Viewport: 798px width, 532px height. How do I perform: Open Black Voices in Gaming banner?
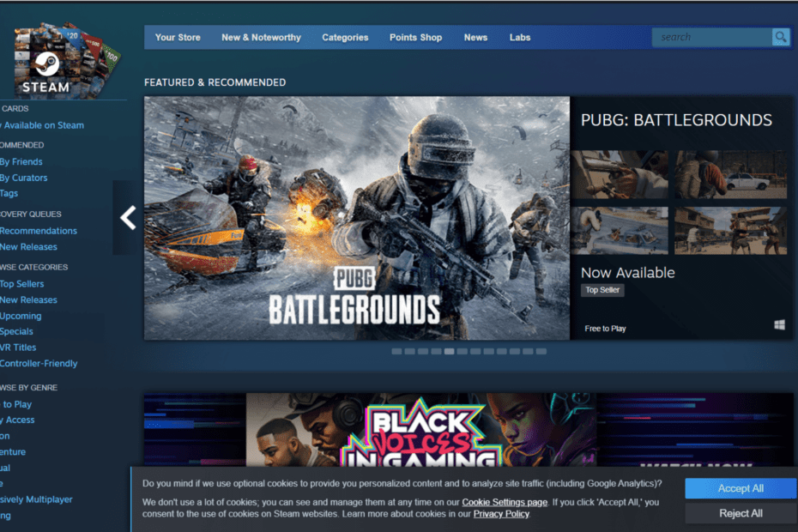[469, 430]
